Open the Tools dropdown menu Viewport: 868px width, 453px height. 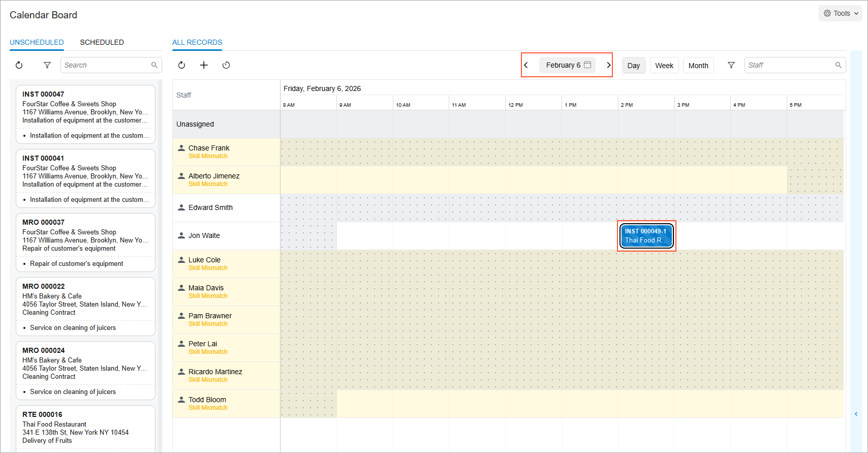(x=841, y=13)
